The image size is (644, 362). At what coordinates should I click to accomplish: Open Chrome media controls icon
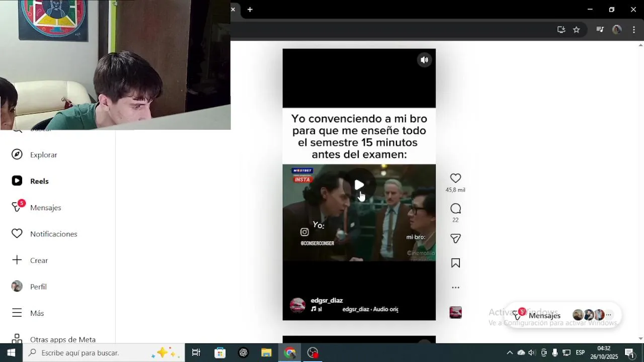[x=600, y=30]
